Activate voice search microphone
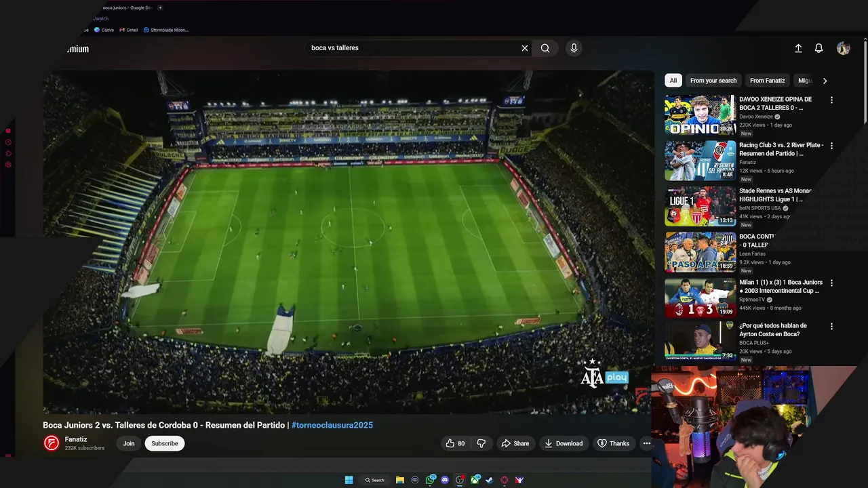868x488 pixels. tap(574, 48)
